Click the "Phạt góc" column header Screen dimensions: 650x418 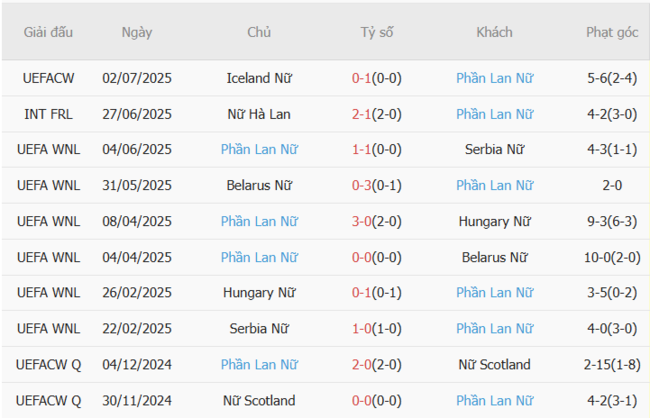[x=612, y=32]
